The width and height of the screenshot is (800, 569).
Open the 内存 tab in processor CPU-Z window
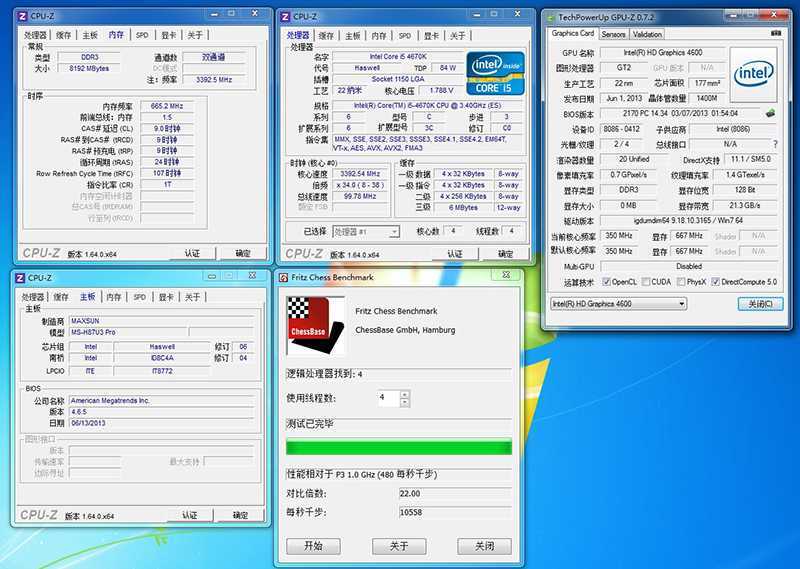(379, 36)
